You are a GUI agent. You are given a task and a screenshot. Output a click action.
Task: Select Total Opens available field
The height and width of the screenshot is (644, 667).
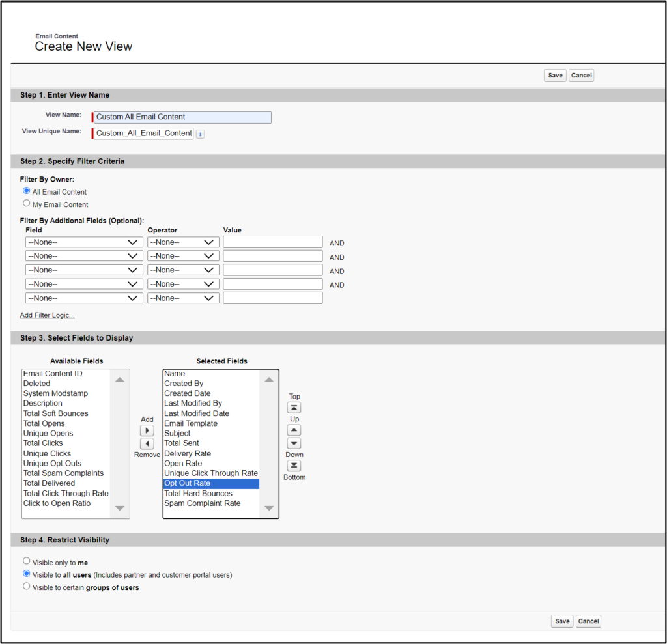pyautogui.click(x=66, y=423)
